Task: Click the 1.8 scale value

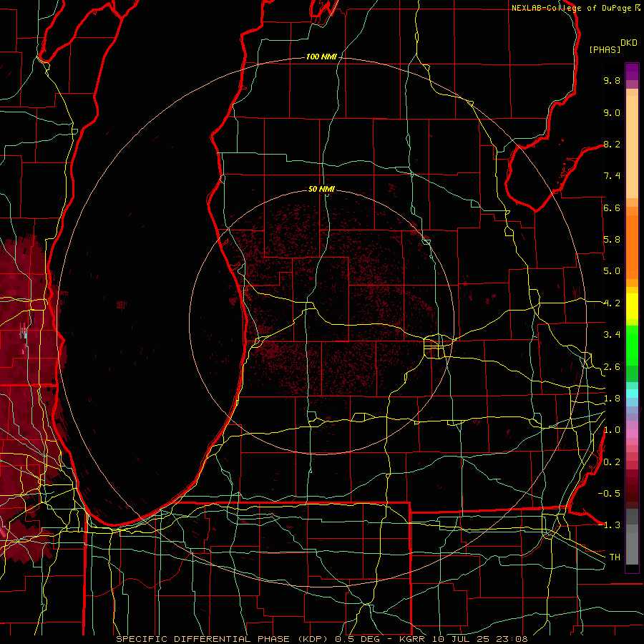Action: (x=612, y=399)
